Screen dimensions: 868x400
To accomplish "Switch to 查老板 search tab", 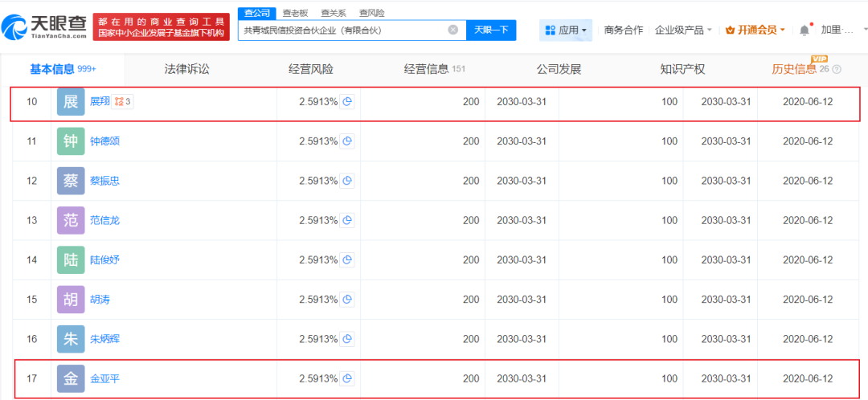I will (295, 12).
